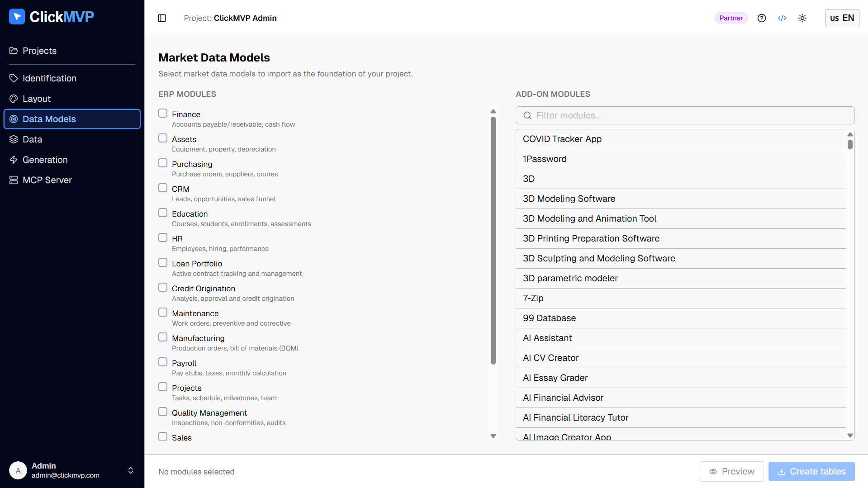Open the EN language dropdown
Screen dimensions: 868x488
point(842,18)
